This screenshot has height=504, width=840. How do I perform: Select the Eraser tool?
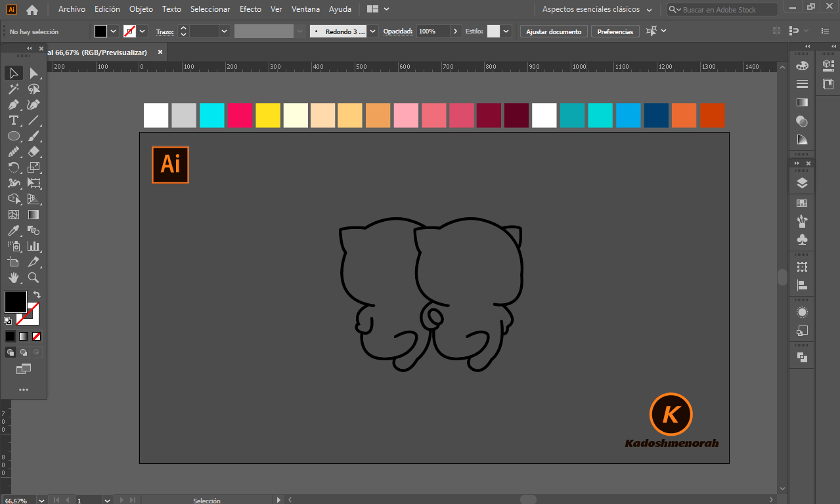point(33,152)
